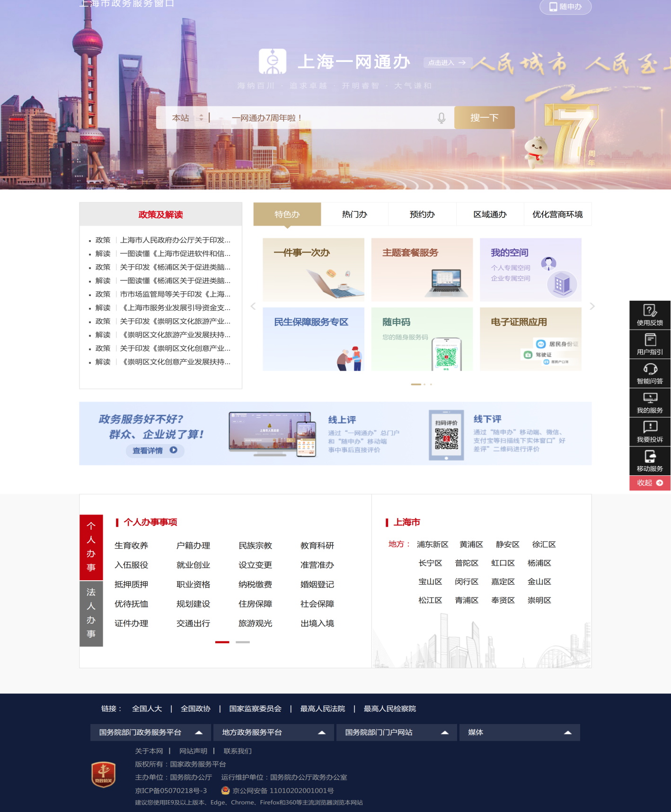Click the 党政机关 badge in footer

tap(103, 774)
